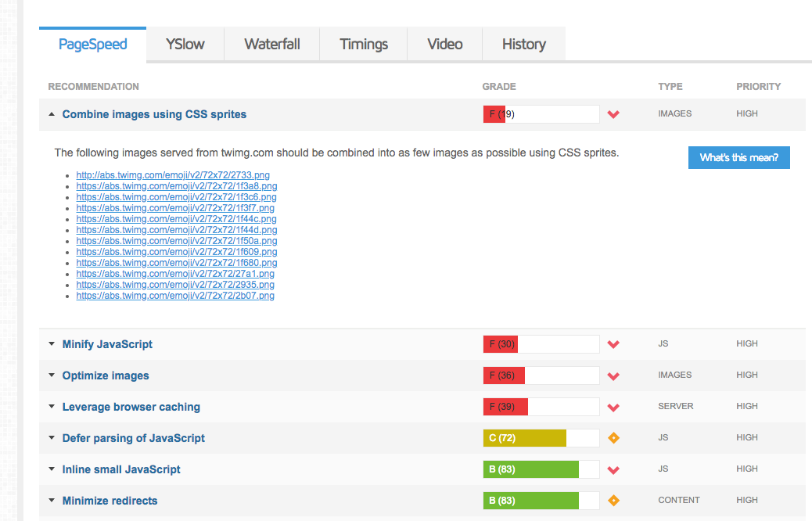812x521 pixels.
Task: Click orange diamond icon in Defer parsing row
Action: coord(613,438)
